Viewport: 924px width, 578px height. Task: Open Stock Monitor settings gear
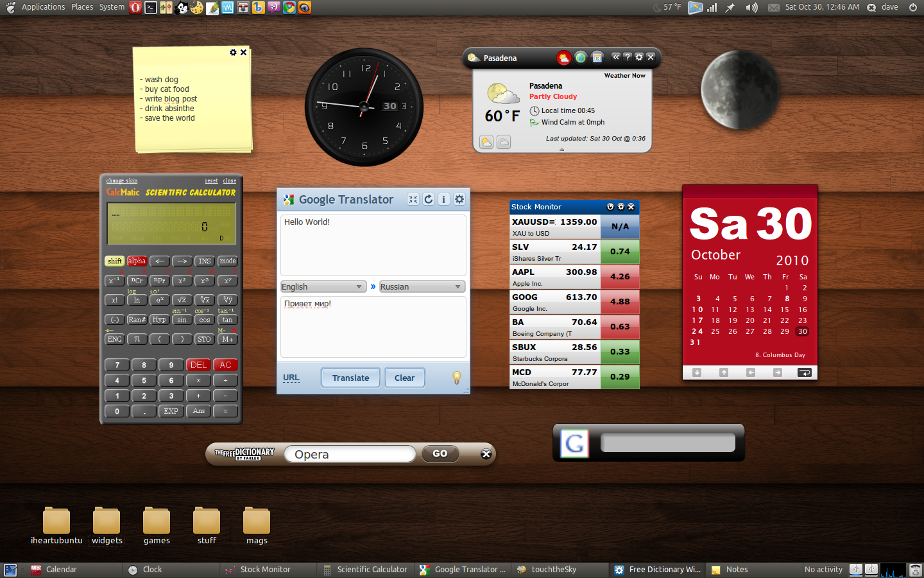[x=620, y=207]
